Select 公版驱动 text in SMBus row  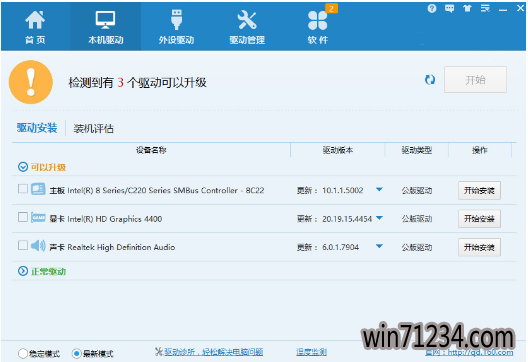click(417, 191)
